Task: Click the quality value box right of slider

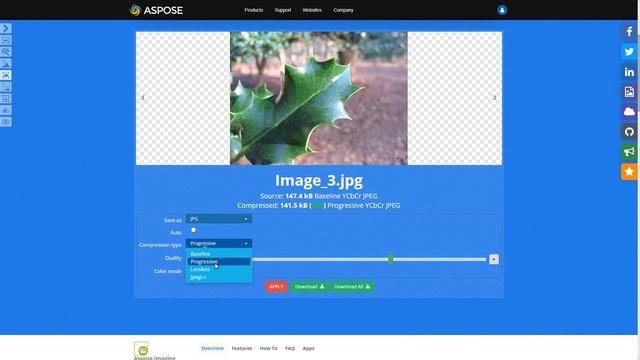Action: [x=494, y=259]
